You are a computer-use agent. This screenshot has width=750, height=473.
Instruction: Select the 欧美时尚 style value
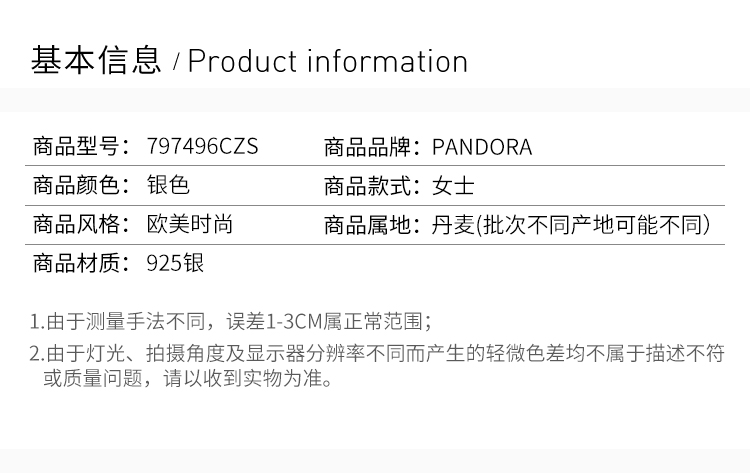(190, 225)
